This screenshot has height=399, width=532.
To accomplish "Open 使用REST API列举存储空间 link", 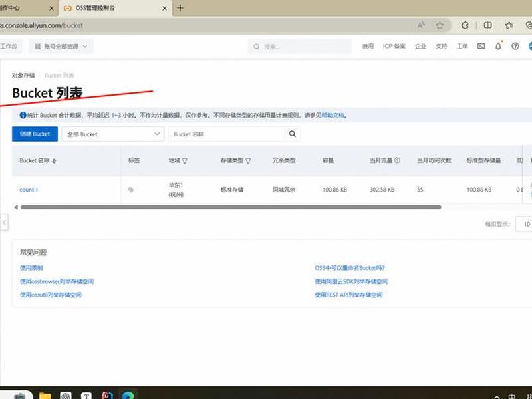I will (348, 295).
